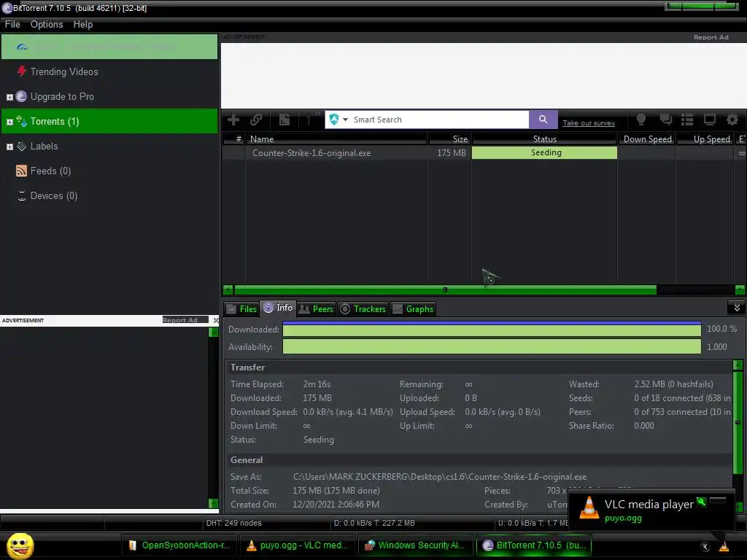Click the yellow smiley start button

[x=20, y=545]
